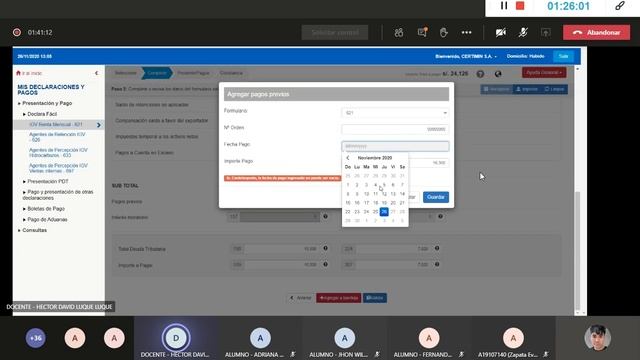Click Agregar a bandeja button
Screen dimensions: 640x360
(x=338, y=298)
